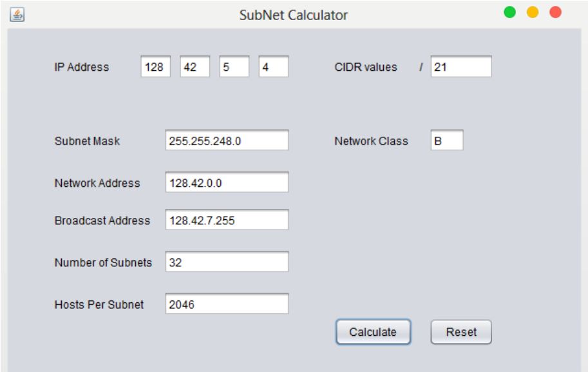Click the Hosts Per Subnet field
Viewport: 588px width, 372px height.
point(227,304)
